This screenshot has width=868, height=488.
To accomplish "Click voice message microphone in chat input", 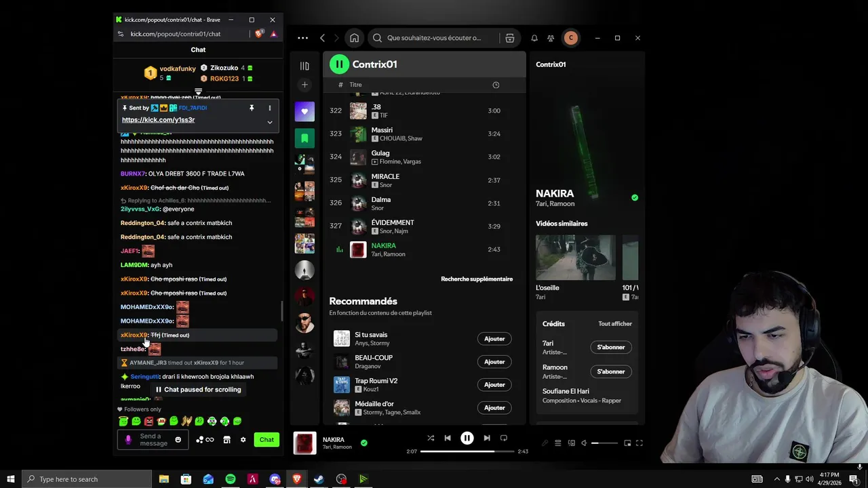I will (x=128, y=440).
